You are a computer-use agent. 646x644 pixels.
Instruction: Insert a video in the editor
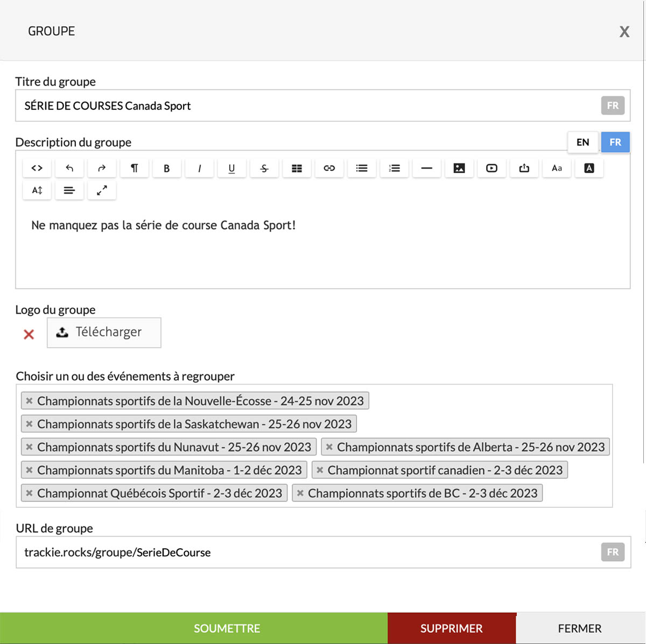point(491,168)
